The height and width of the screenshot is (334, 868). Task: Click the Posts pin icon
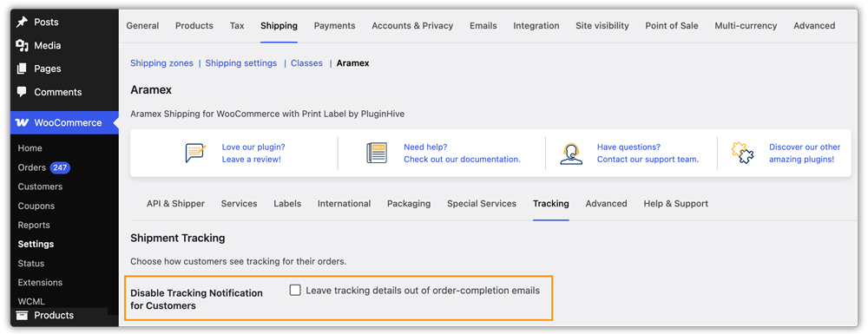tap(23, 22)
